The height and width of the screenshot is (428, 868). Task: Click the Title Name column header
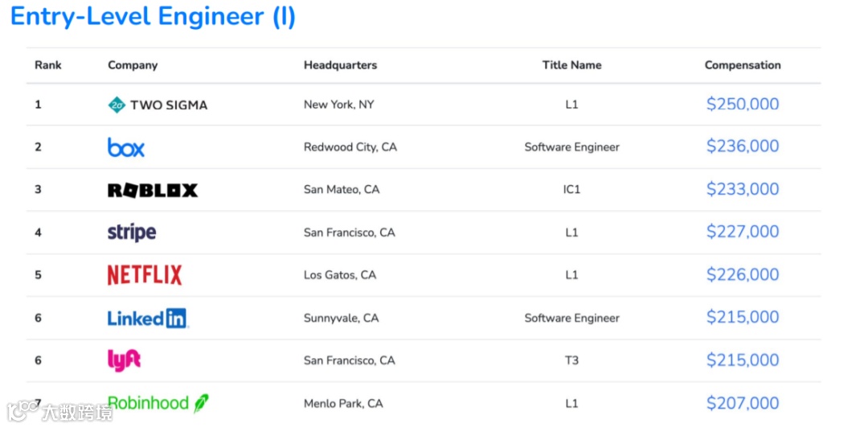571,65
